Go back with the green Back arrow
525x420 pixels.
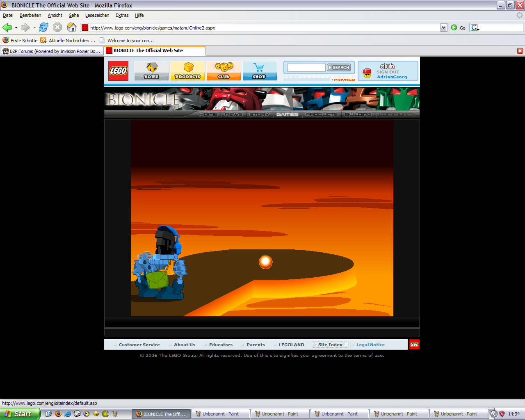(7, 27)
